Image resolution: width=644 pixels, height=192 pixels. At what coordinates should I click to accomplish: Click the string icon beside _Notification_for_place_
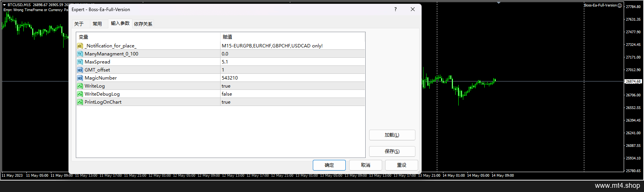(x=80, y=46)
